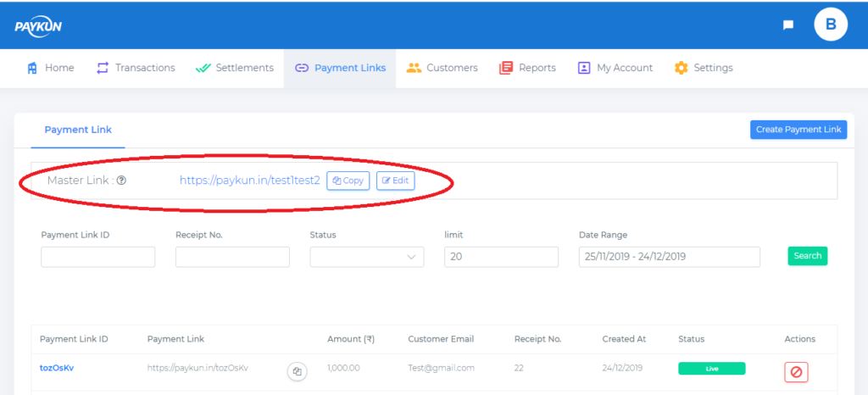Screen dimensions: 868x395
Task: Click the Master Link help question icon
Action: 121,181
